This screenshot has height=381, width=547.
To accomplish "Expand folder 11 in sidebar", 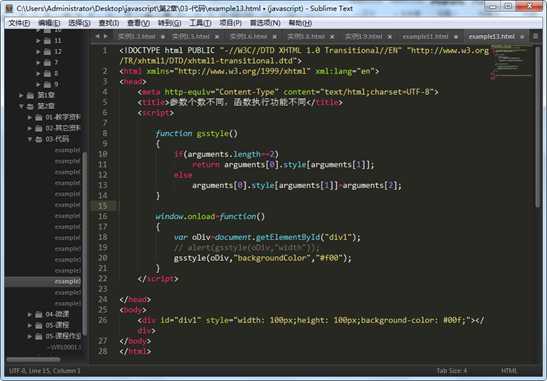I will pyautogui.click(x=38, y=41).
